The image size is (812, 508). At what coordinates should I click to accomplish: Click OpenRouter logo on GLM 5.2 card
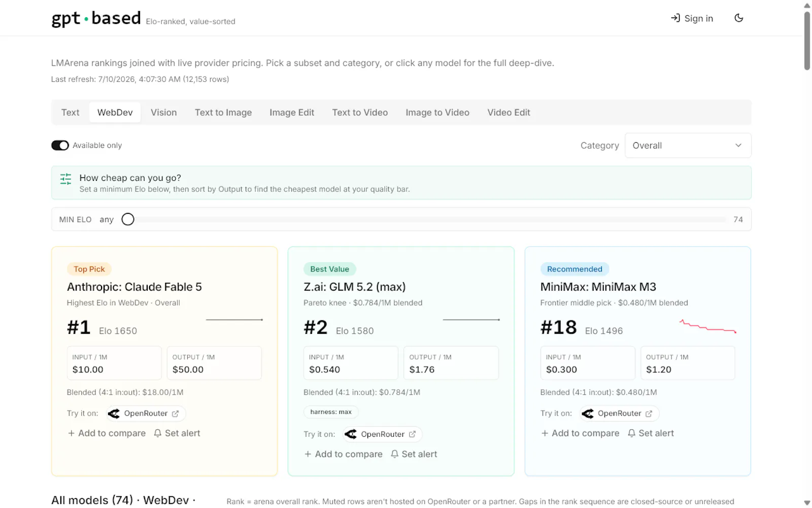pos(351,434)
